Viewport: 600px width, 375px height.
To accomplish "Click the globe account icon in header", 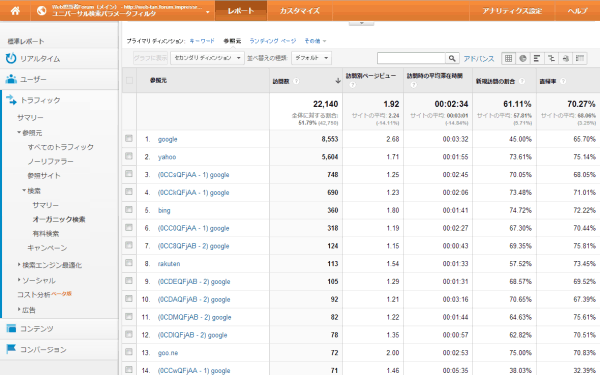I will (x=41, y=11).
